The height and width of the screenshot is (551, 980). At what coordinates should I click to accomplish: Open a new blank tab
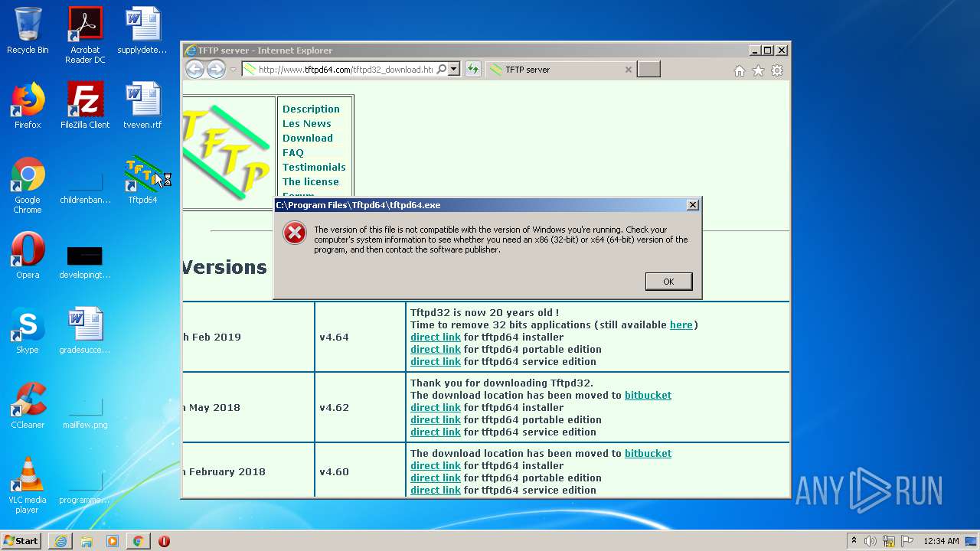click(x=648, y=70)
